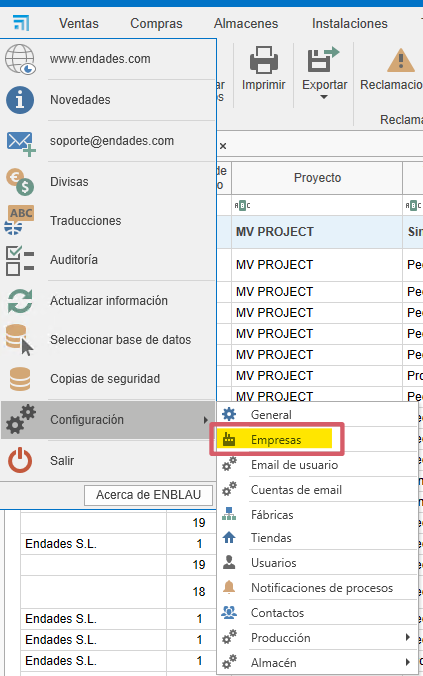This screenshot has height=676, width=423.
Task: Click the Proyecto column filter ABC icon
Action: [242, 205]
